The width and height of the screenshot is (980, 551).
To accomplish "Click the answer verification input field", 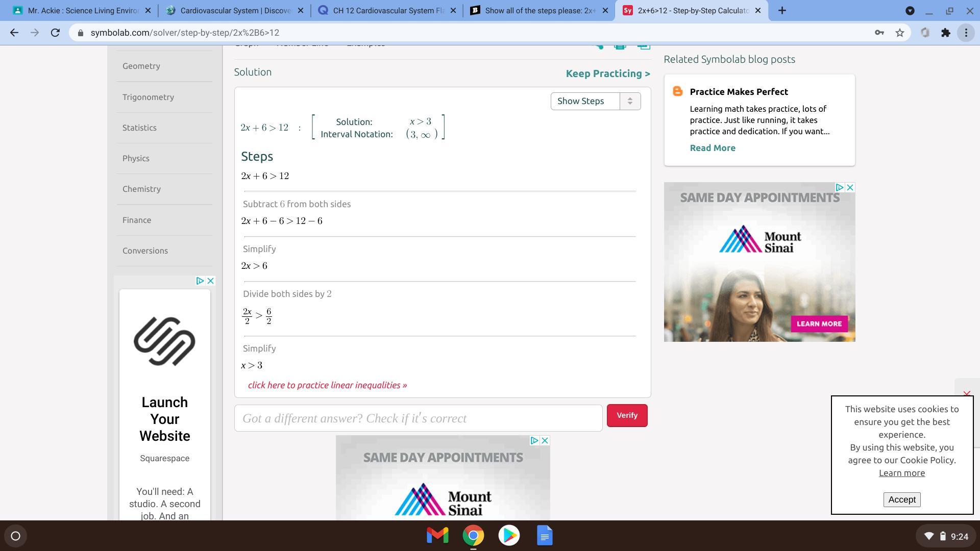I will click(x=418, y=418).
